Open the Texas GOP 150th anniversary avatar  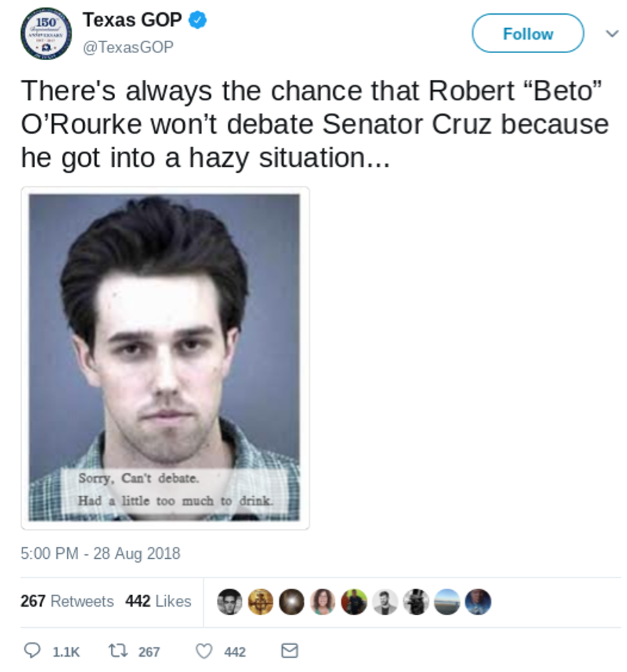pos(46,33)
